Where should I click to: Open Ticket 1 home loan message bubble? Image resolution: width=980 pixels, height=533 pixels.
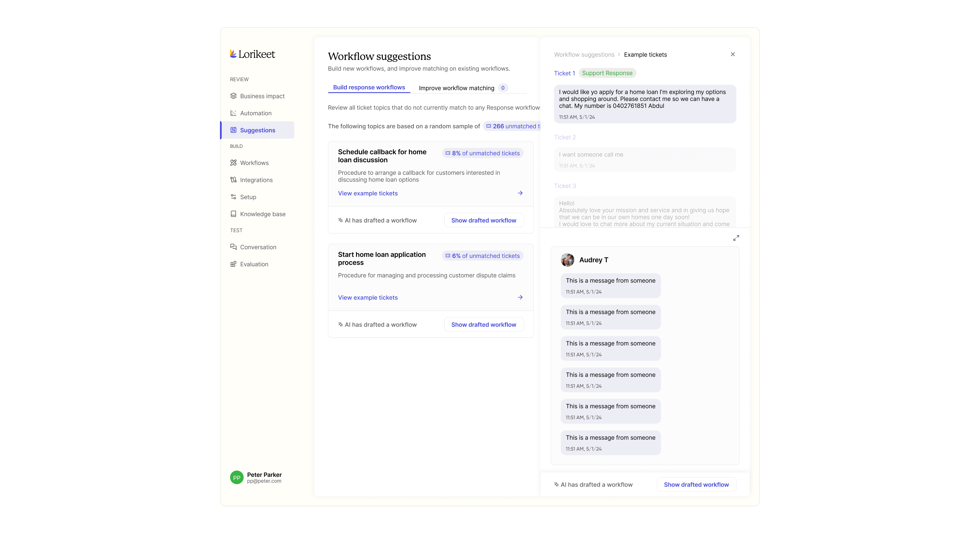(x=645, y=104)
